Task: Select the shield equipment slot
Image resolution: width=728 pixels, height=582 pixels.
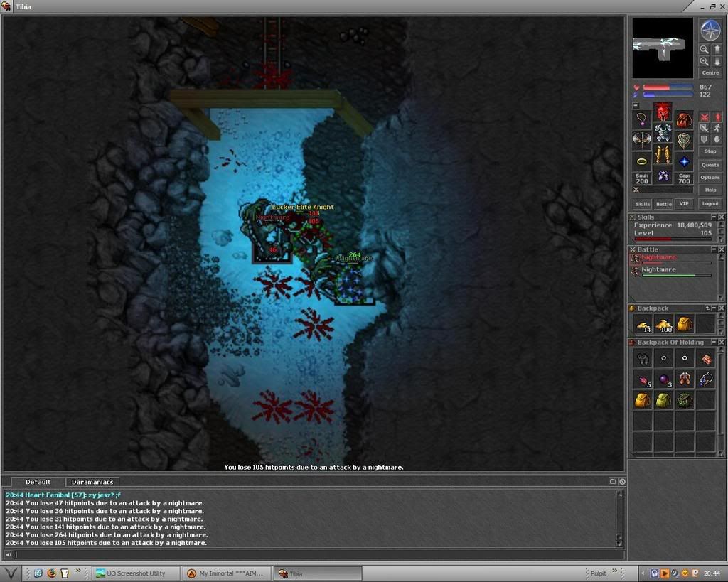Action: pos(684,140)
